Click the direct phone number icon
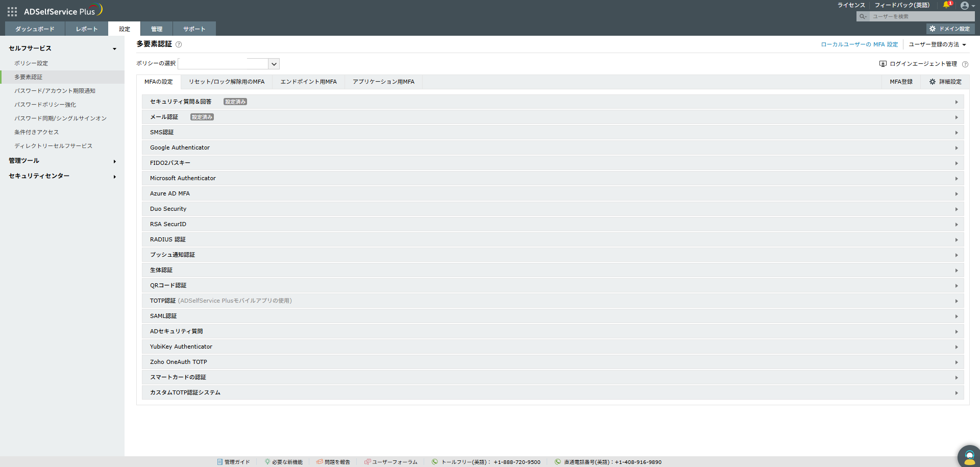This screenshot has height=467, width=980. (558, 462)
